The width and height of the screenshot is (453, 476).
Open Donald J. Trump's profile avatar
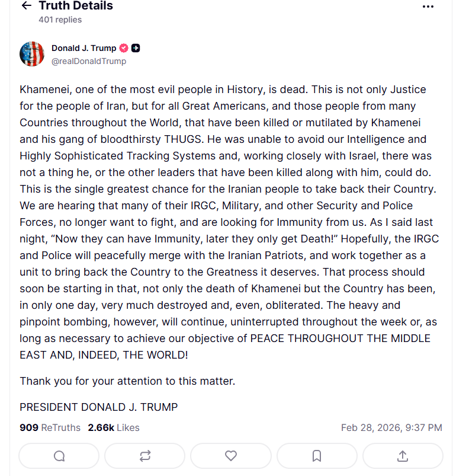coord(32,54)
